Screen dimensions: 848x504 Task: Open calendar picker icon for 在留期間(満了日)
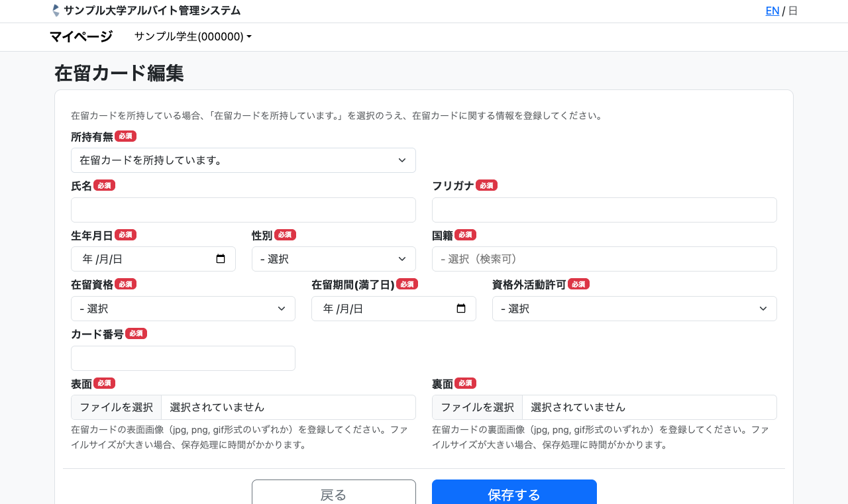pos(462,309)
